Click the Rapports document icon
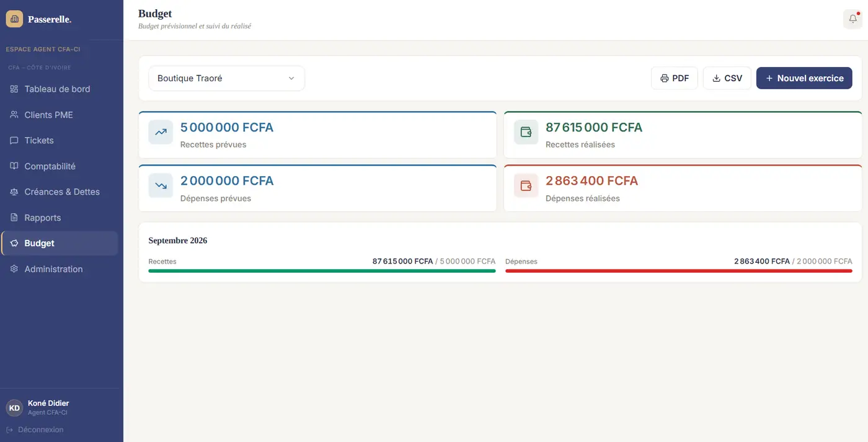The height and width of the screenshot is (442, 868). (x=14, y=218)
